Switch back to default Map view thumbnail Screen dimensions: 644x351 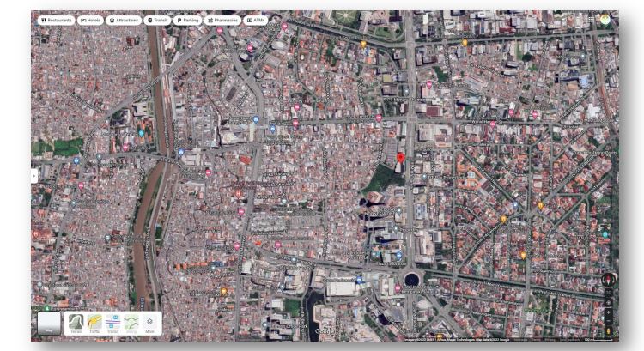tap(49, 323)
